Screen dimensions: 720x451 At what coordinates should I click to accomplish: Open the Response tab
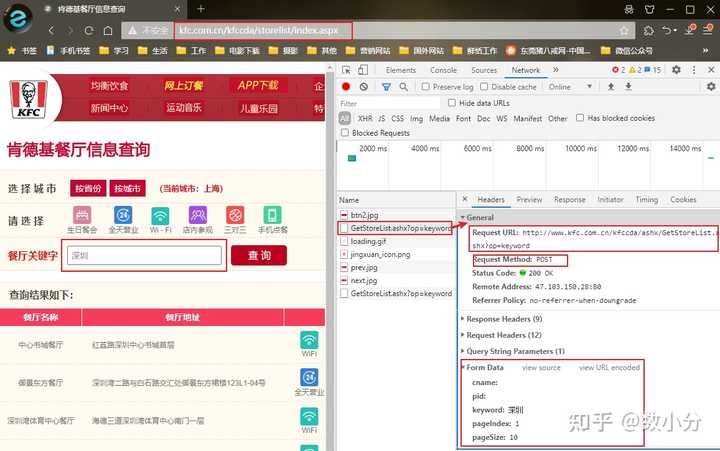569,199
